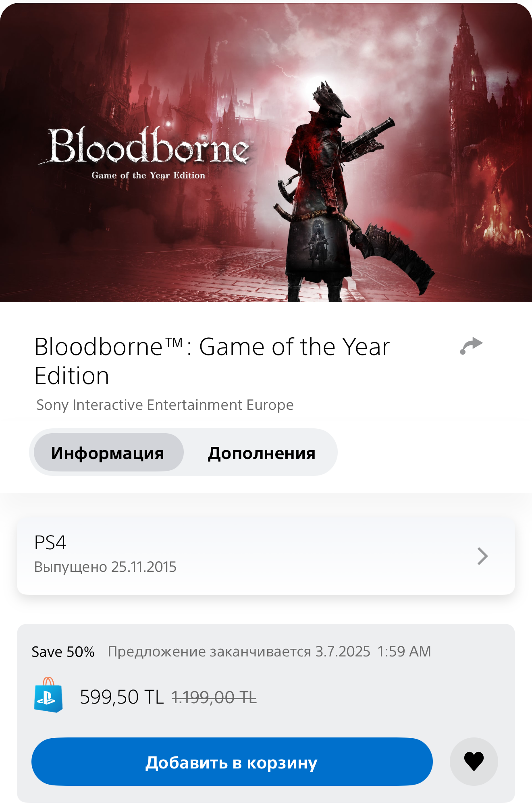Tap Game of the Year Edition banner subtitle
532x812 pixels.
tap(148, 175)
